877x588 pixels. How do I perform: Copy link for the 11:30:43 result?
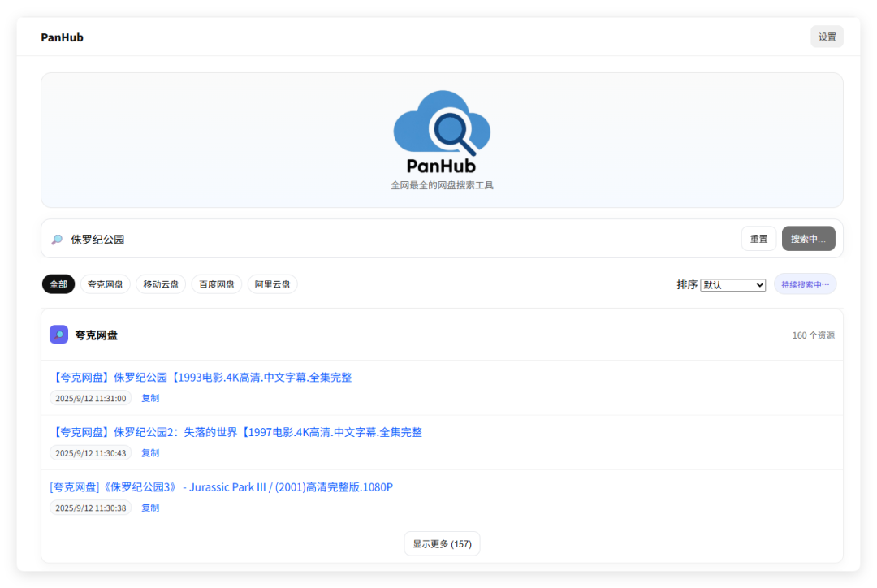[150, 452]
